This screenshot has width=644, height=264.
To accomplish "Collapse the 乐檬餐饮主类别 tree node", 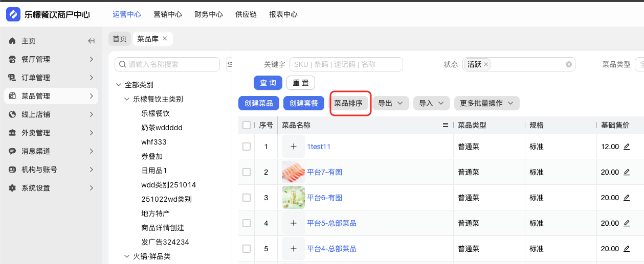I will (x=127, y=99).
